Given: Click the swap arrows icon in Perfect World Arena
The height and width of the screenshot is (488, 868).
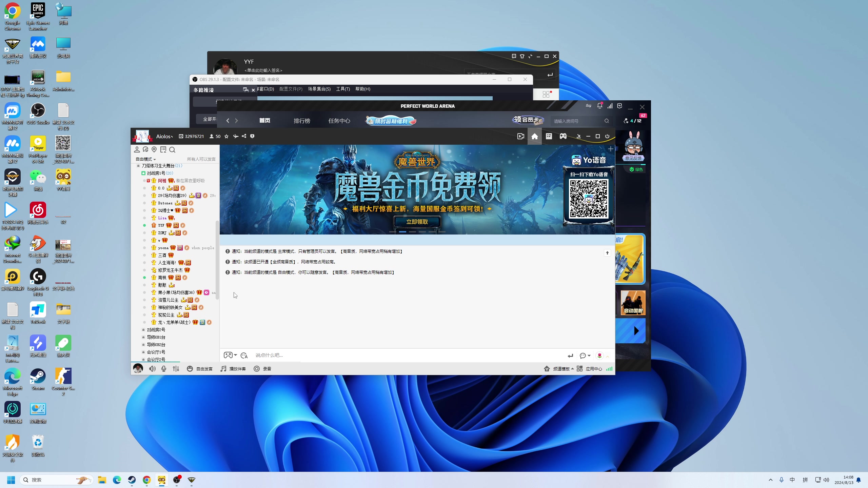Looking at the screenshot, I should pos(589,106).
